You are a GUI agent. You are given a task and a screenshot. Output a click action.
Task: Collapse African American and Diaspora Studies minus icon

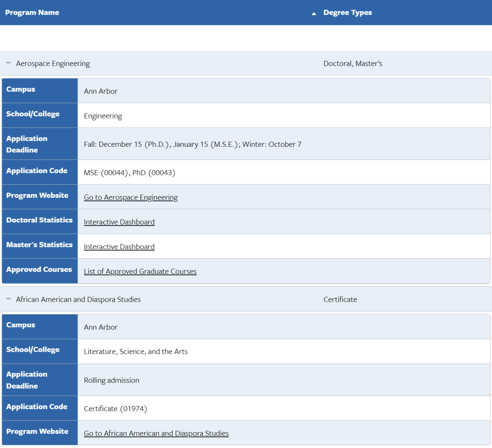pyautogui.click(x=9, y=299)
